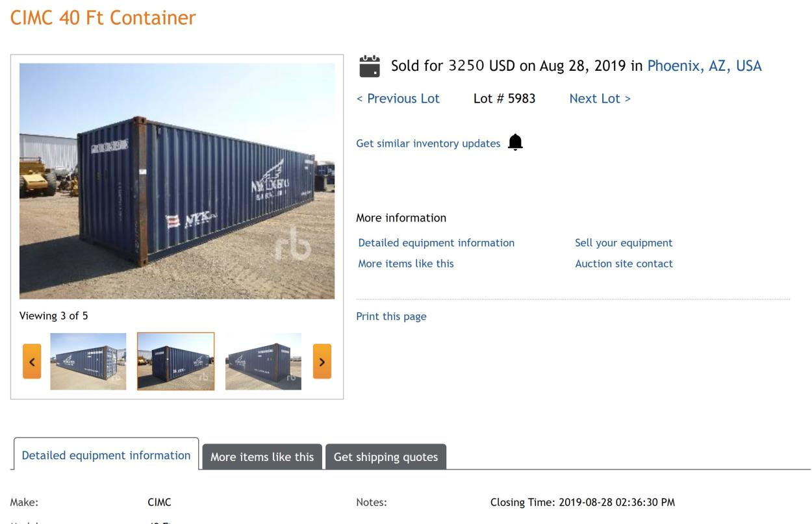Image resolution: width=812 pixels, height=524 pixels.
Task: Click Sell your equipment link
Action: 624,243
